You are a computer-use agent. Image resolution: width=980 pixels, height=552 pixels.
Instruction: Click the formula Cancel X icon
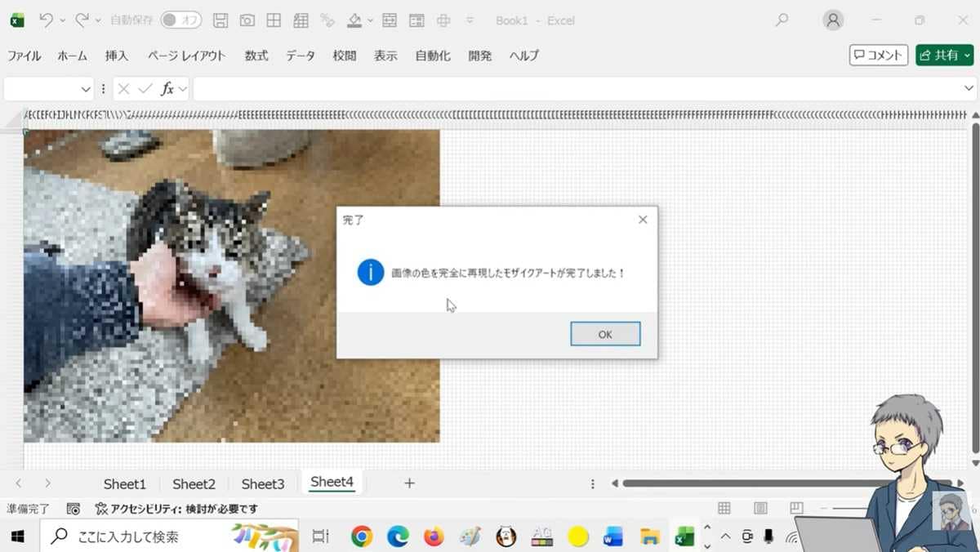click(124, 89)
